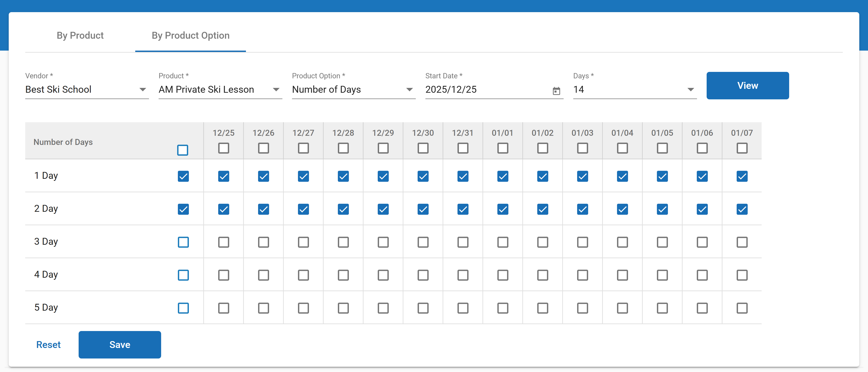Open the Start Date calendar picker icon
Screen dimensions: 868x372
coord(556,91)
